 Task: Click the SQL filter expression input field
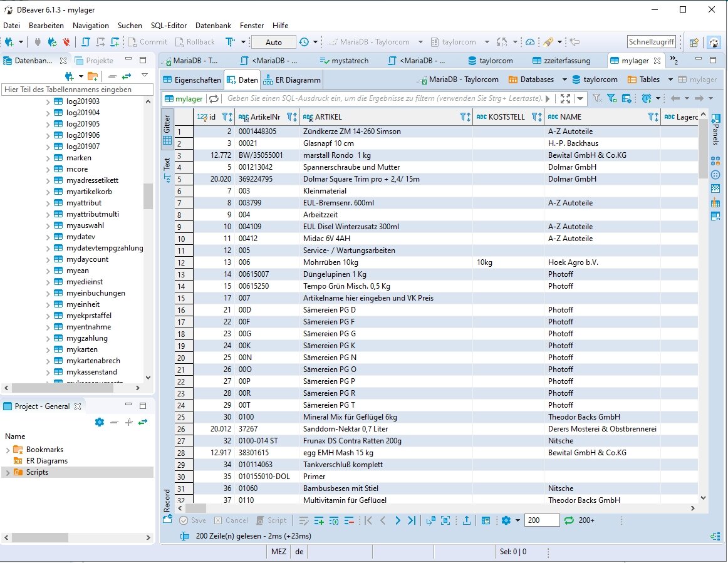click(x=383, y=98)
